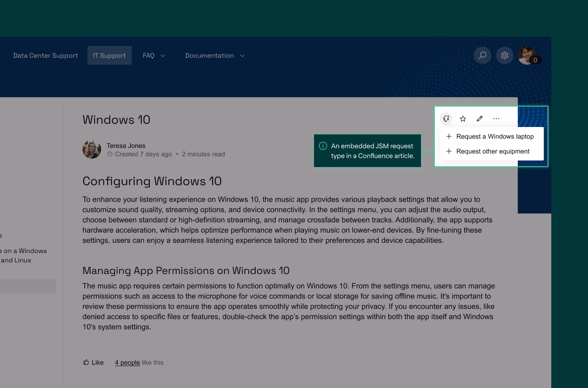Click Teresa Jones author avatar
This screenshot has height=388, width=588.
pyautogui.click(x=91, y=149)
